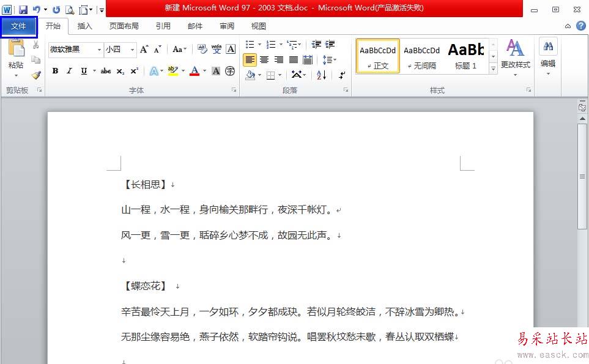Toggle Underline formatting

coord(84,71)
